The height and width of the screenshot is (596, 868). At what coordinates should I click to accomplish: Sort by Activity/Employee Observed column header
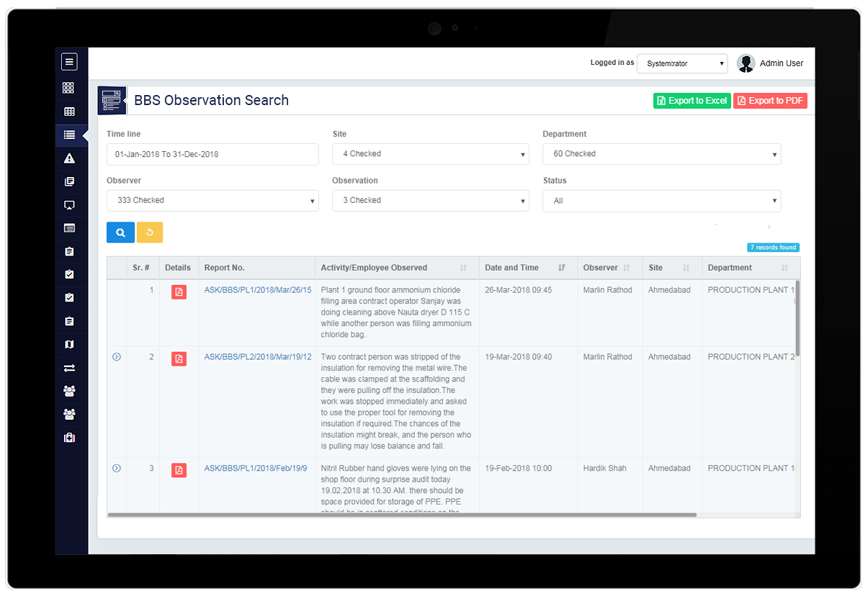click(374, 268)
